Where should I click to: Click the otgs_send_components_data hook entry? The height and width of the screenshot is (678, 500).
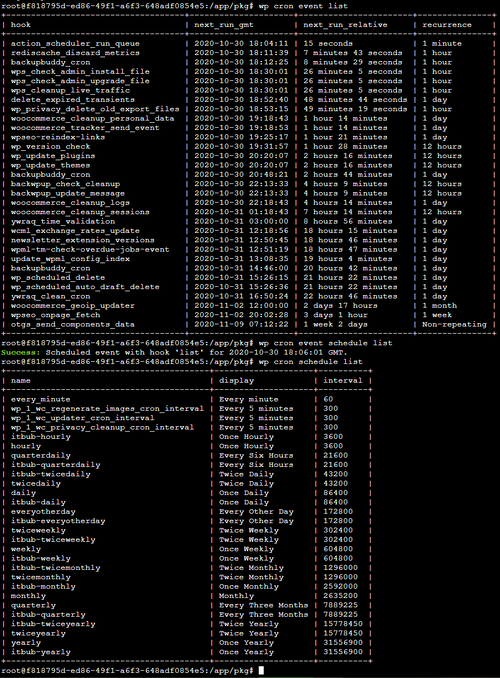coord(73,324)
